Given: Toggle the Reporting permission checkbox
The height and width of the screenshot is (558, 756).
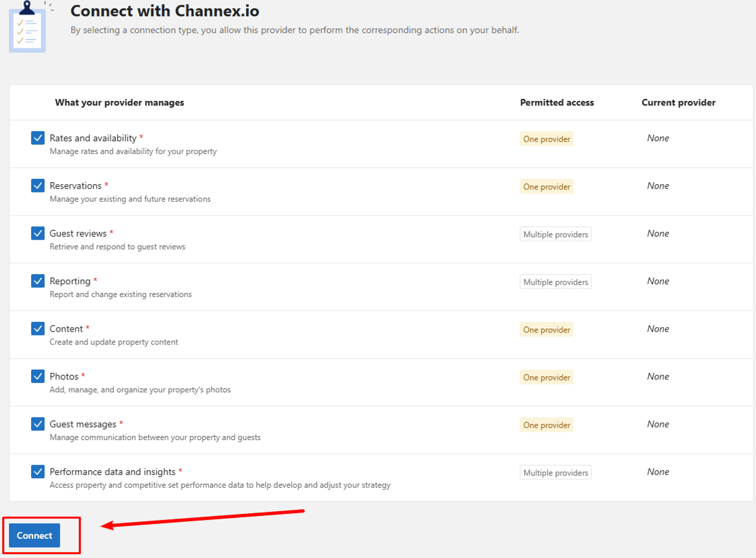Looking at the screenshot, I should (x=38, y=281).
